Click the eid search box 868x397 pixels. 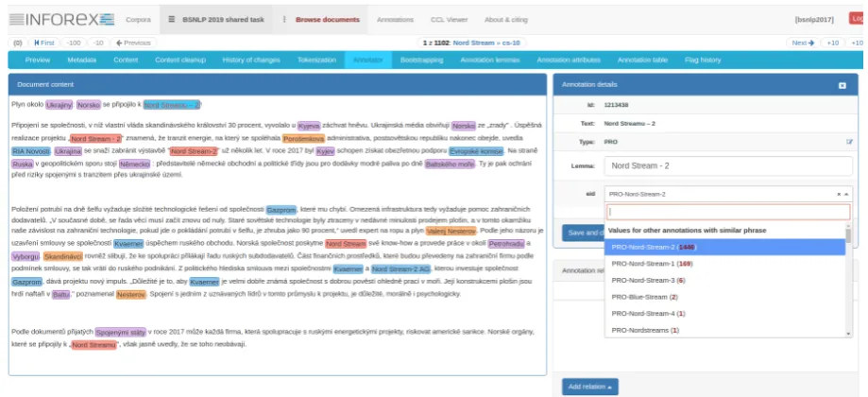click(x=728, y=212)
